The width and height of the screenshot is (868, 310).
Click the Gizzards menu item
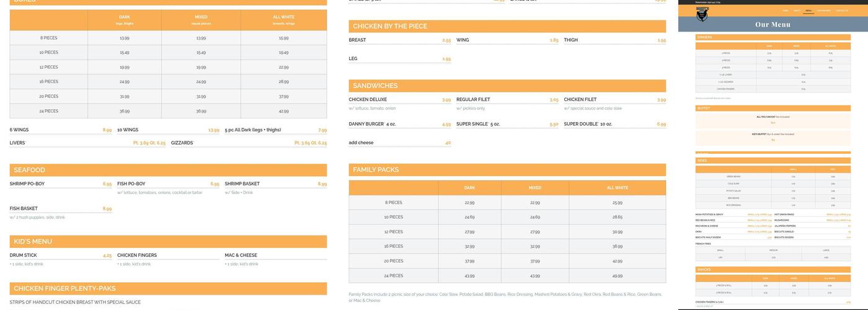click(182, 143)
